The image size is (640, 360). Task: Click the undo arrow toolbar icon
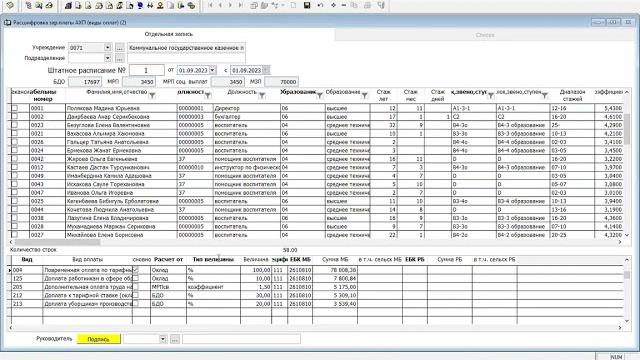point(320,5)
